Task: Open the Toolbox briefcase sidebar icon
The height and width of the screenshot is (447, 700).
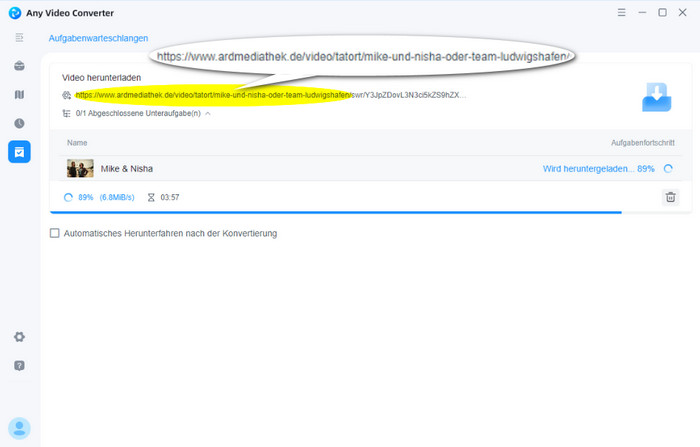Action: coord(19,66)
